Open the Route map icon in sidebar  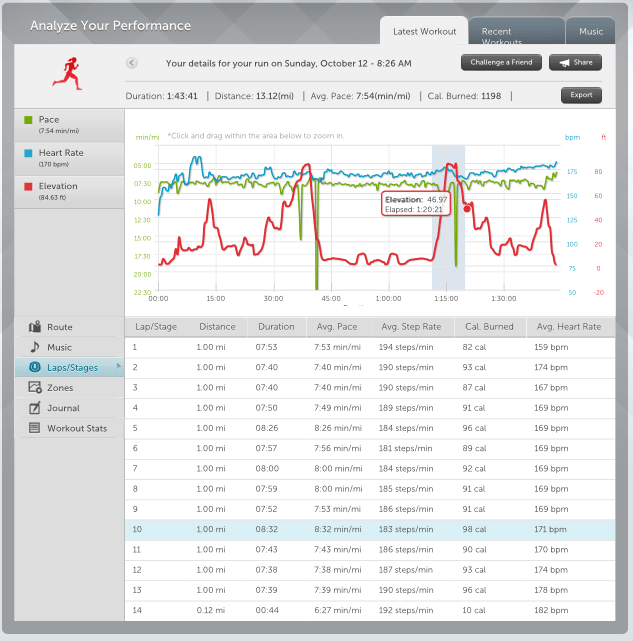pyautogui.click(x=35, y=327)
